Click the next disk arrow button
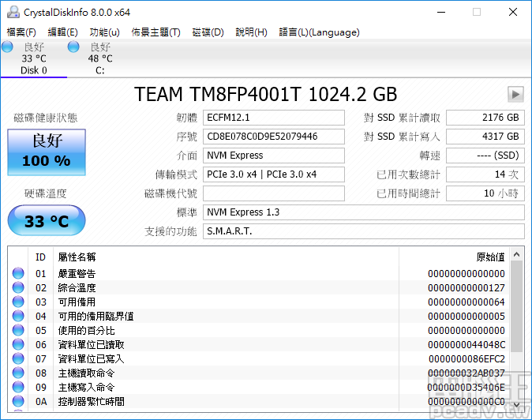The width and height of the screenshot is (532, 420). [515, 94]
